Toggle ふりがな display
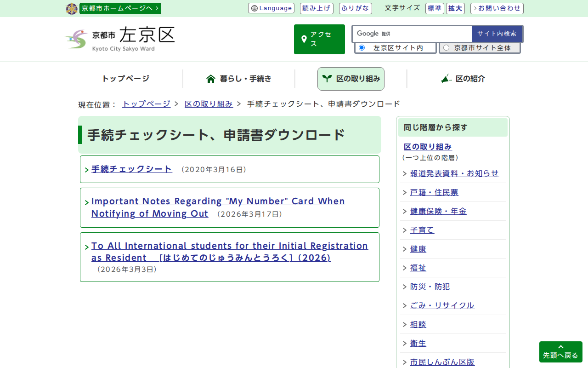Image resolution: width=588 pixels, height=368 pixels. [x=355, y=8]
